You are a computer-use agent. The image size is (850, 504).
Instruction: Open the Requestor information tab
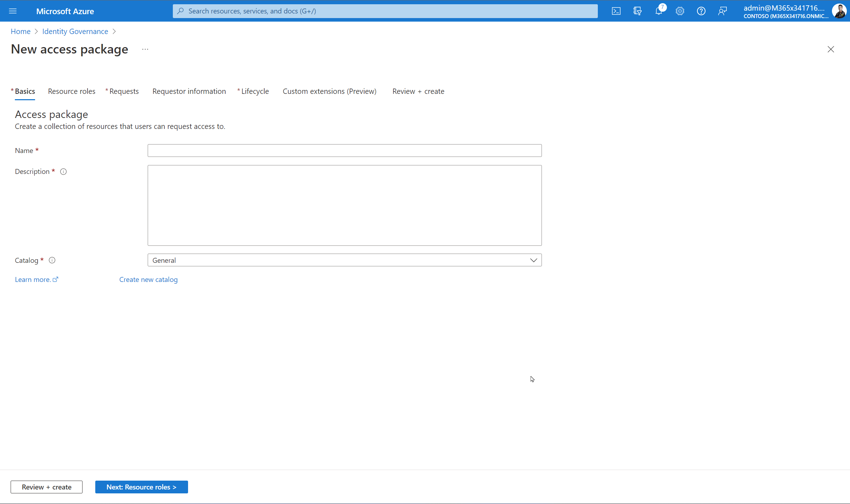[x=189, y=91]
